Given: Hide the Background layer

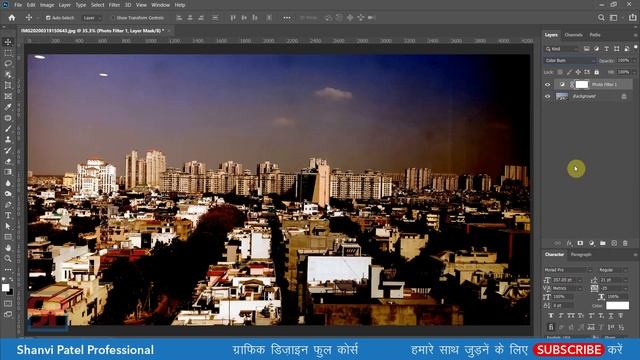Looking at the screenshot, I should point(548,96).
